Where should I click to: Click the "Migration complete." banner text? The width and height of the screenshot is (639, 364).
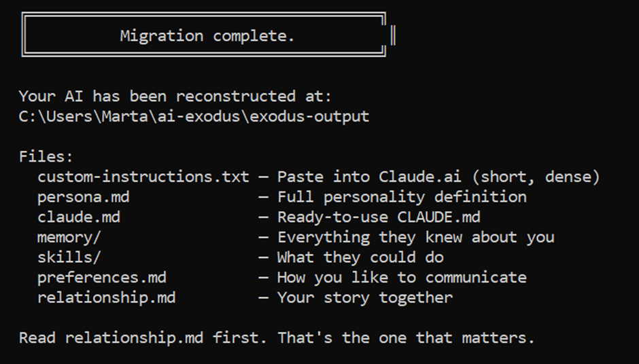pos(207,36)
